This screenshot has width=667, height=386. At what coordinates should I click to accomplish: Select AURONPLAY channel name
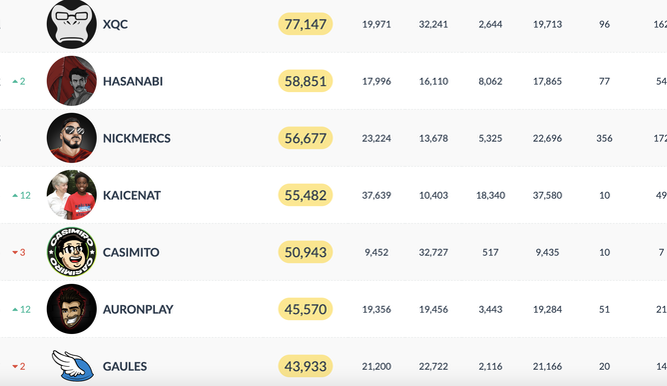[x=138, y=309]
